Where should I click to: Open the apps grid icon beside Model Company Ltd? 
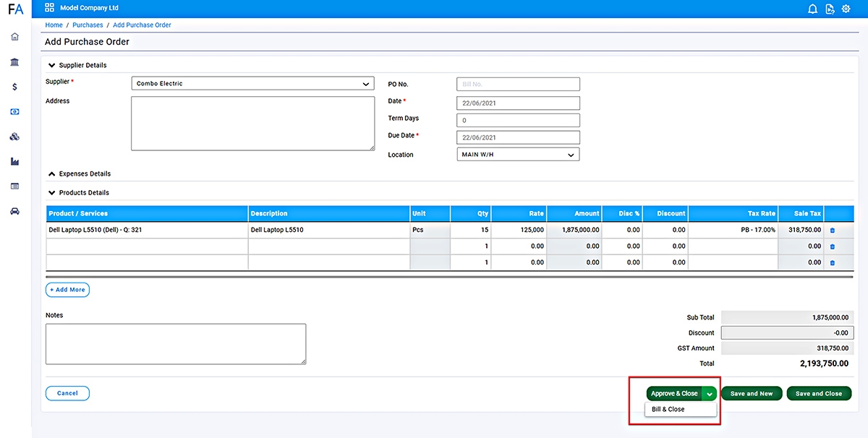pyautogui.click(x=49, y=8)
